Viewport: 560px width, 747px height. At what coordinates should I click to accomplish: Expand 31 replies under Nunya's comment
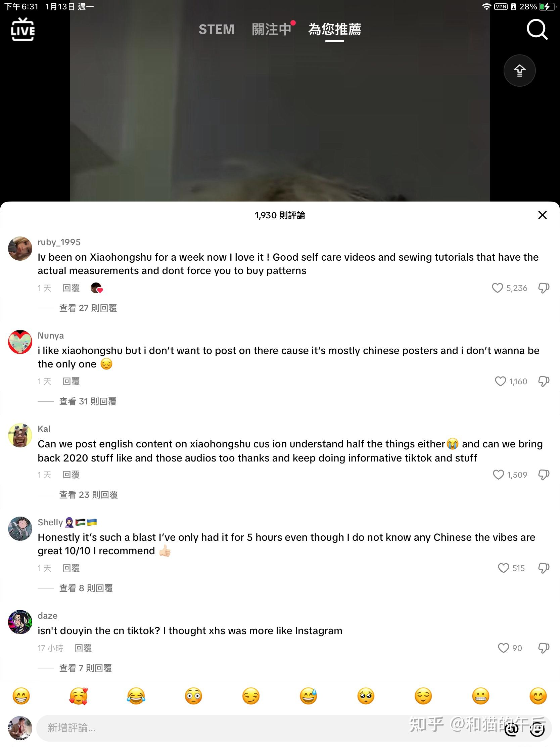pyautogui.click(x=88, y=401)
